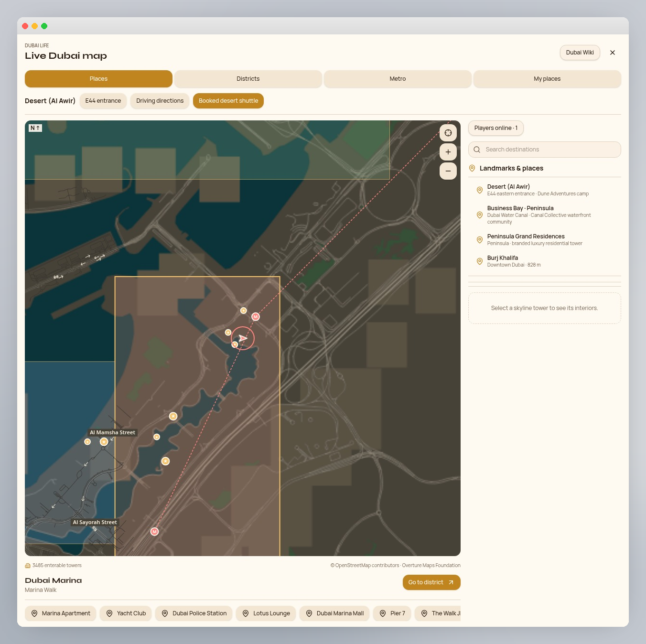Viewport: 646px width, 644px height.
Task: Select the E44 entrance chip
Action: pos(103,101)
